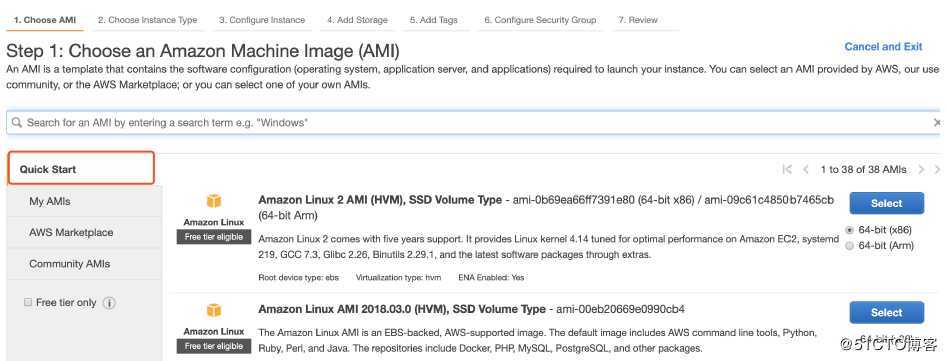Click Free tier eligible badge under Amazon Linux 2

click(x=214, y=237)
